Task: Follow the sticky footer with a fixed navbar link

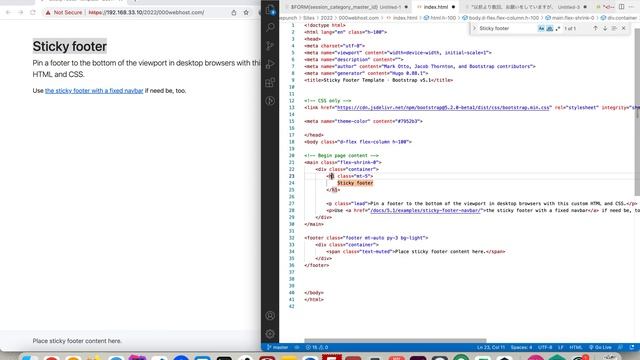Action: pyautogui.click(x=94, y=91)
